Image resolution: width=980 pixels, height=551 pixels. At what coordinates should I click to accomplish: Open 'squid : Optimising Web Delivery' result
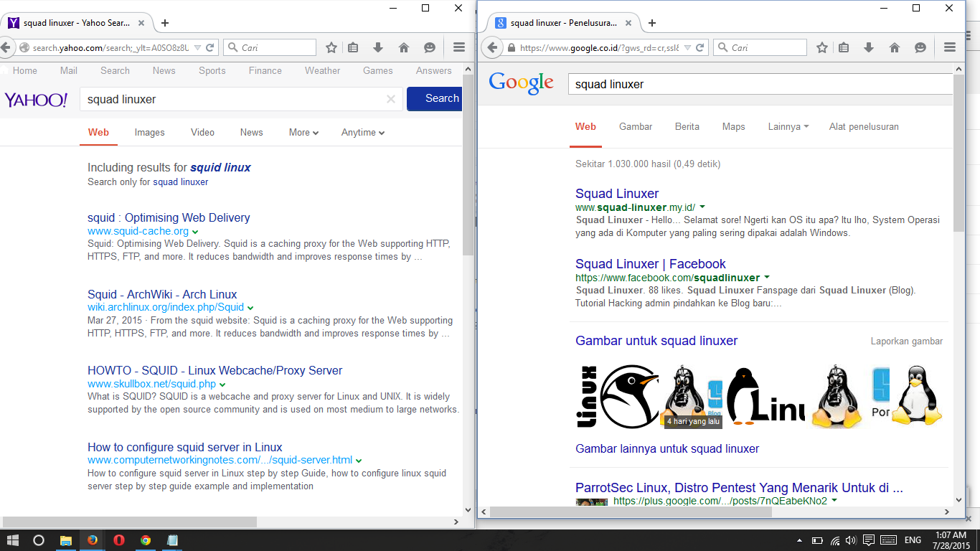[169, 218]
